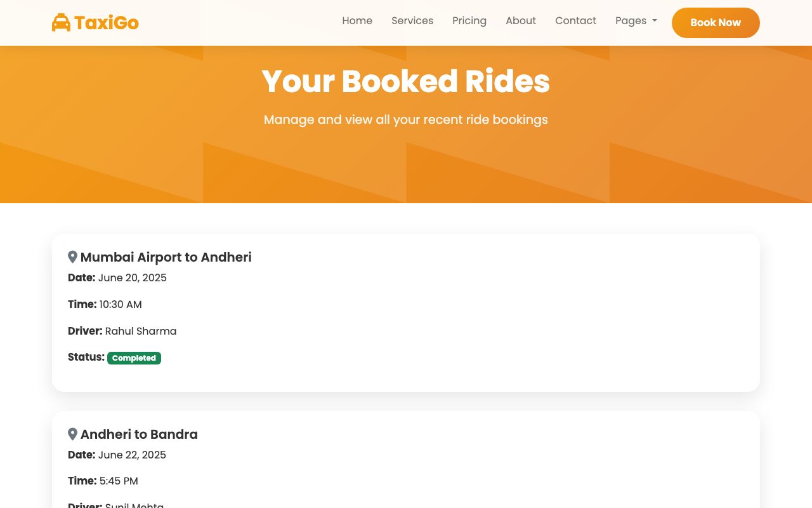Viewport: 812px width, 508px height.
Task: Open the About page
Action: pyautogui.click(x=521, y=20)
